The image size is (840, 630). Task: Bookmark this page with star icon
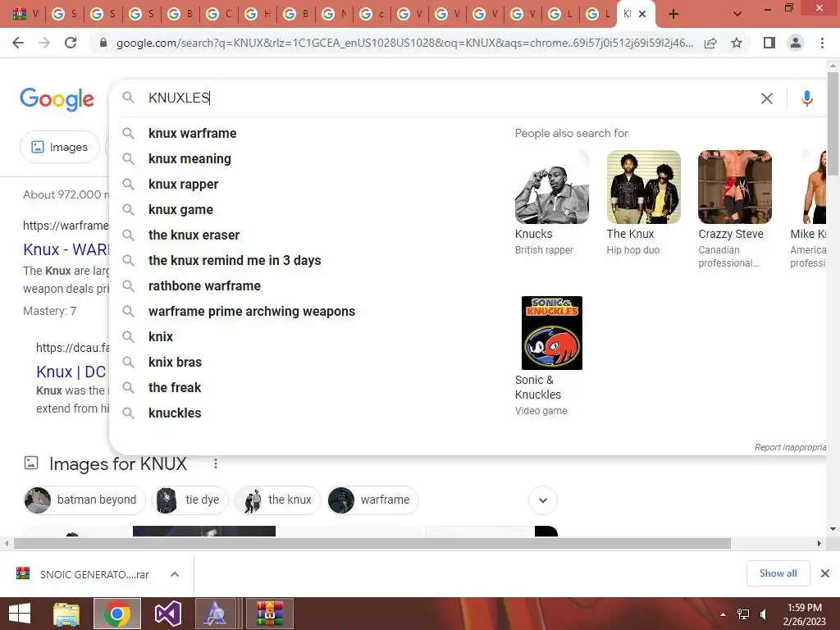pos(737,43)
